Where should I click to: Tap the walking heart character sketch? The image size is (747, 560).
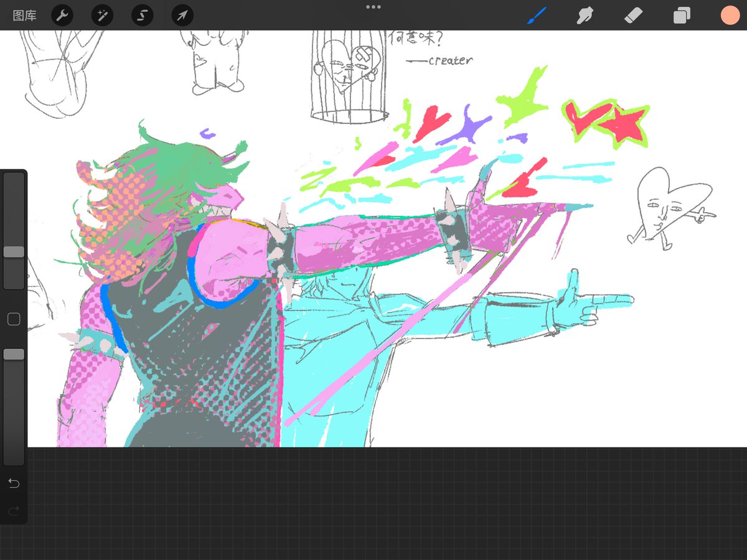[x=671, y=208]
